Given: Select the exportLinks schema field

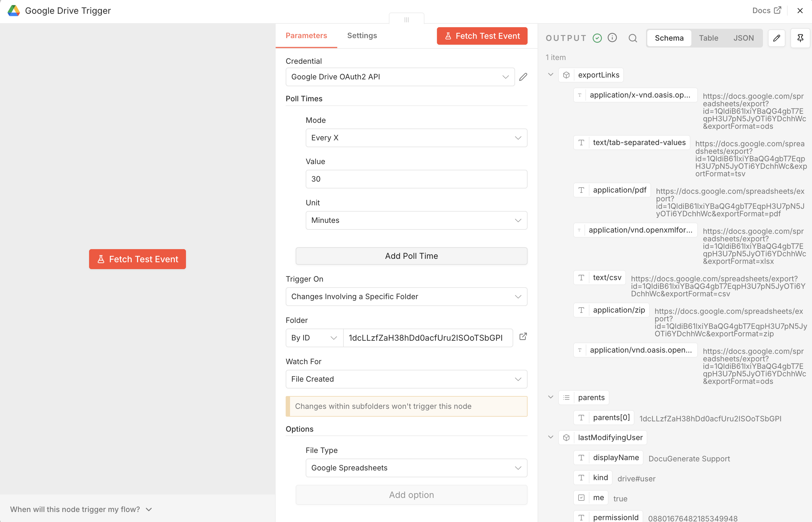Looking at the screenshot, I should (x=591, y=75).
